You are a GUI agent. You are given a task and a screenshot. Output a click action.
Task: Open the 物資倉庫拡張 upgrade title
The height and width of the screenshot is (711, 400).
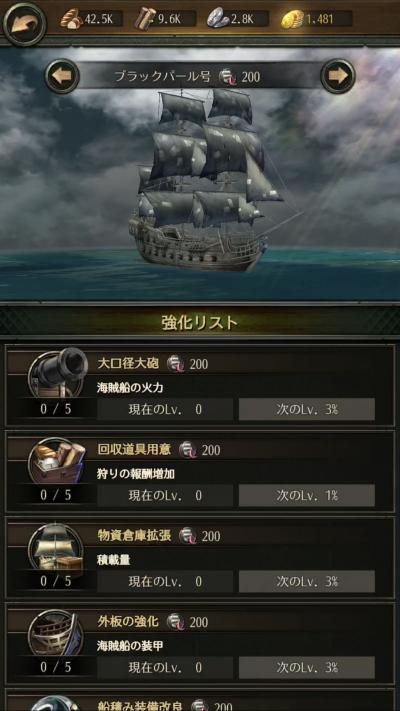[134, 536]
